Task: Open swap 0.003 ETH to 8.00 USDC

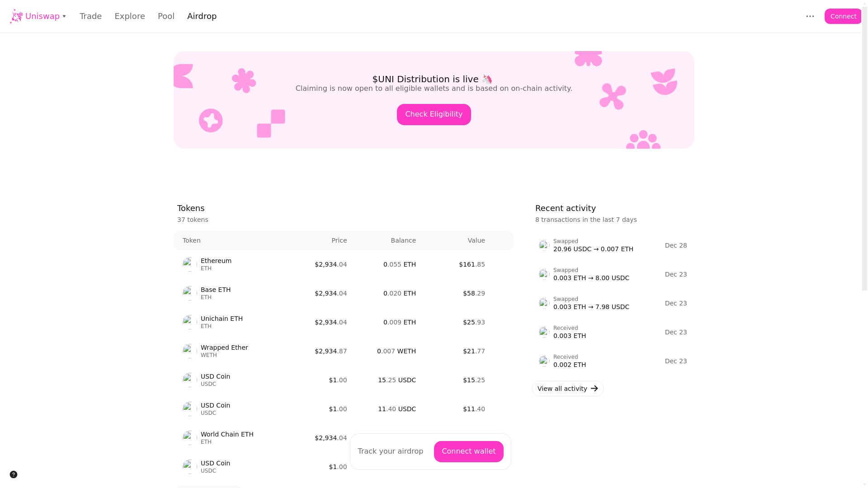Action: (x=613, y=274)
